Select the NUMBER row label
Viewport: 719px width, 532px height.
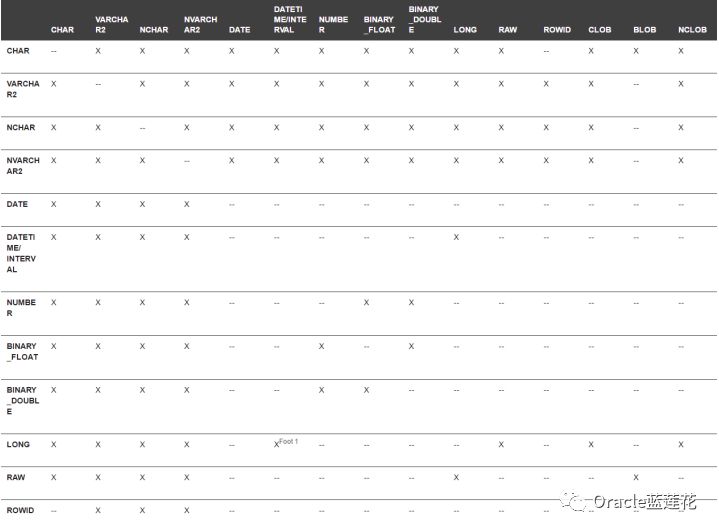(x=21, y=308)
